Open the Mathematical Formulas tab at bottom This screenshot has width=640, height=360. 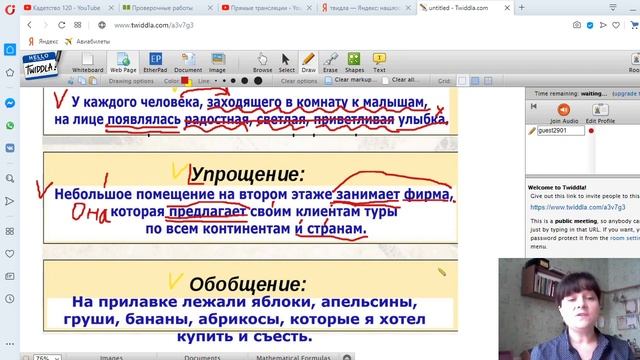point(293,357)
